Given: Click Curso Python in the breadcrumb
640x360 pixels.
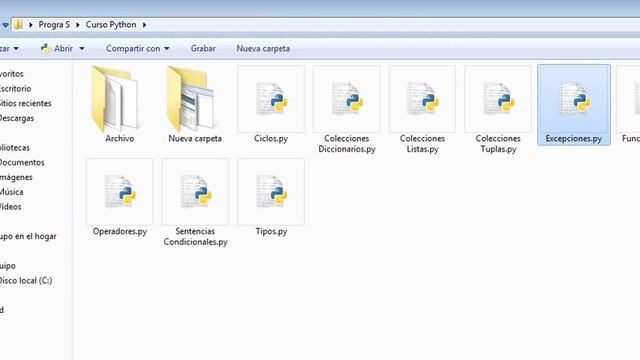Looking at the screenshot, I should click(111, 24).
